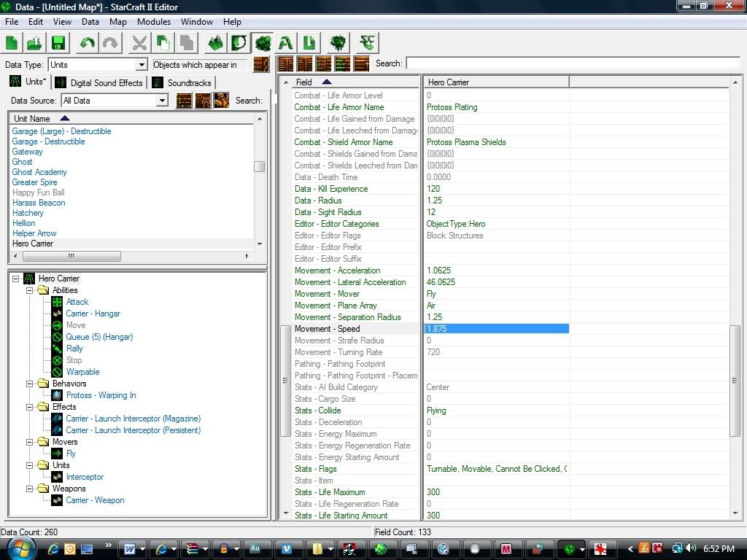747x560 pixels.
Task: Click the list icon beside Data Source dropdown
Action: coord(184,101)
